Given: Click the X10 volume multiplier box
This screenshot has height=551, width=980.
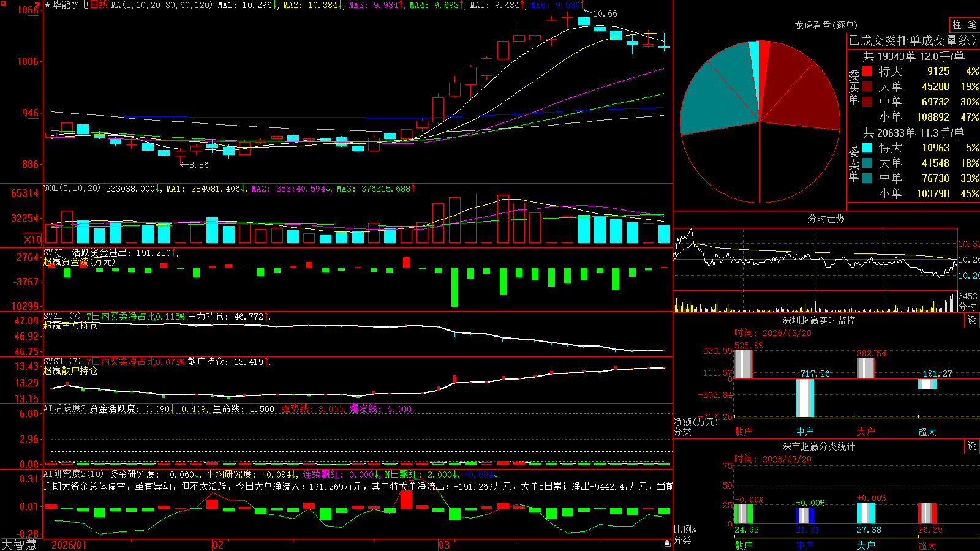Looking at the screenshot, I should [32, 239].
